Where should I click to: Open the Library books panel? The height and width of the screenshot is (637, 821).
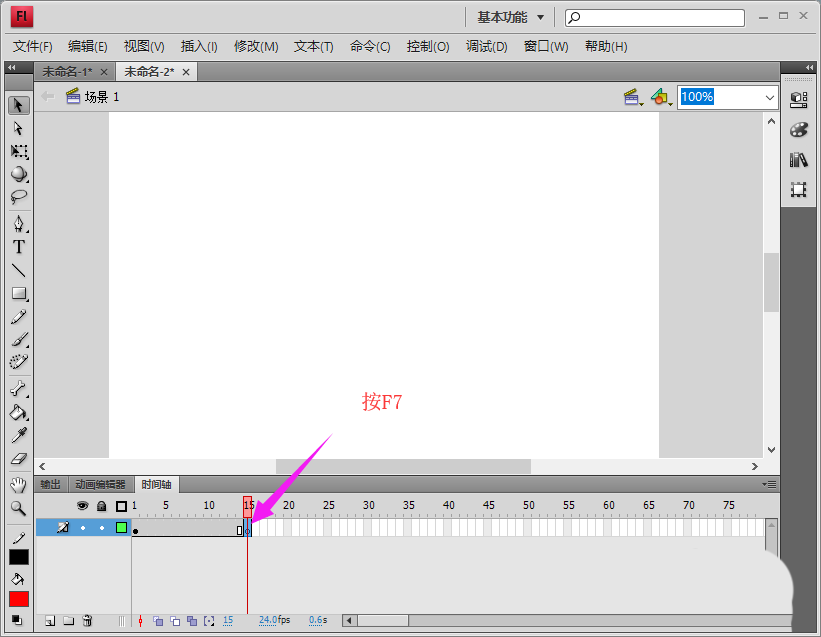798,160
